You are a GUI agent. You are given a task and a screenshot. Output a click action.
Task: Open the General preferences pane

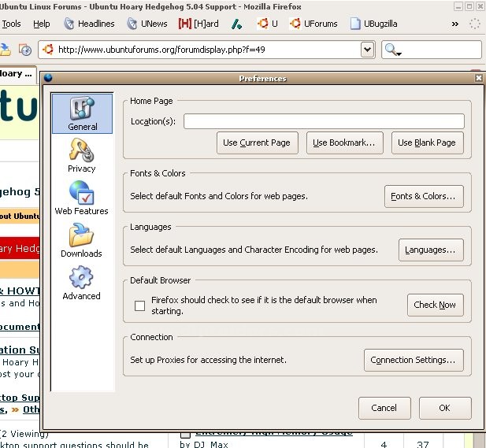click(82, 113)
